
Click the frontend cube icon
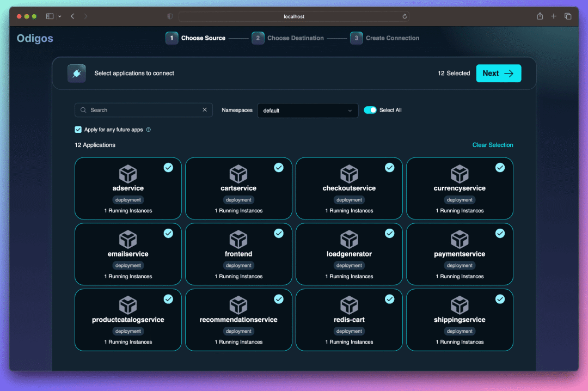tap(238, 240)
